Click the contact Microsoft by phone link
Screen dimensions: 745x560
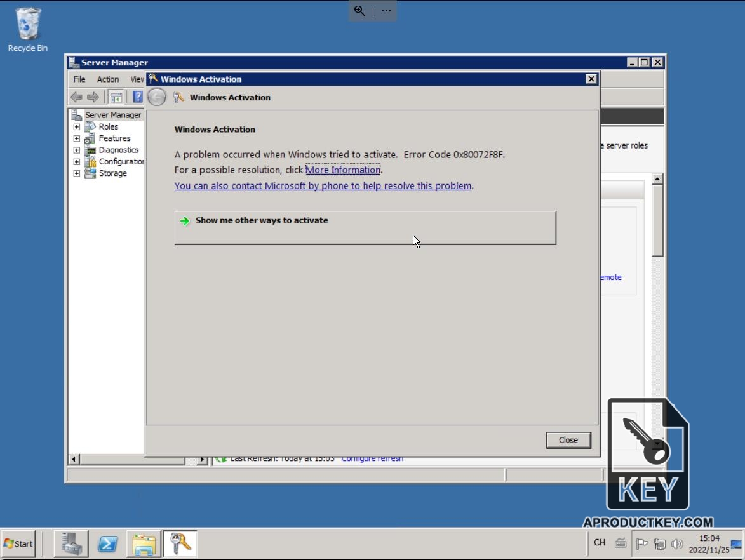click(323, 186)
